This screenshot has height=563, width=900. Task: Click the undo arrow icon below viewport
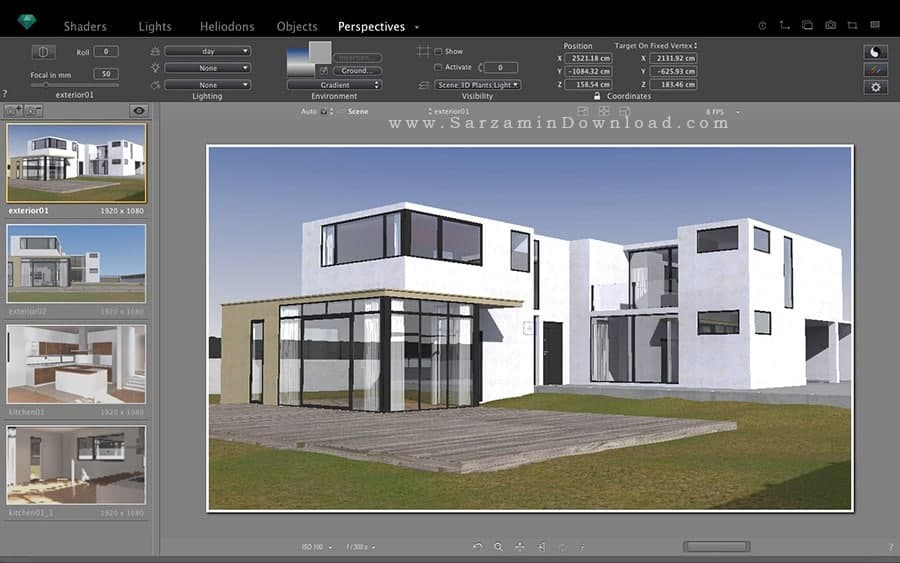477,547
